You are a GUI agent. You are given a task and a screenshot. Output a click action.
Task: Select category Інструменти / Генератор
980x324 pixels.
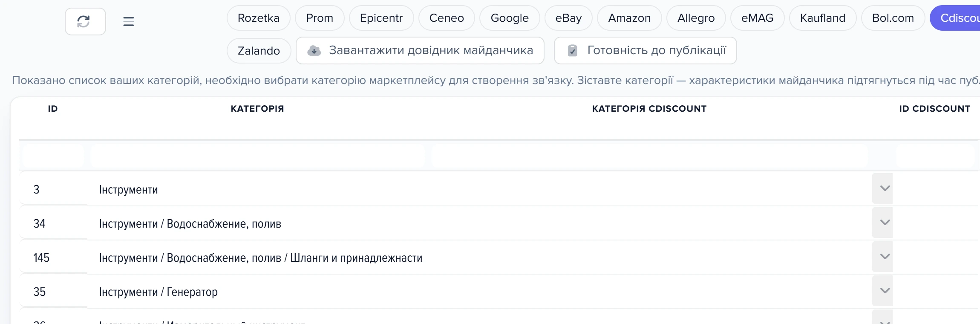158,292
